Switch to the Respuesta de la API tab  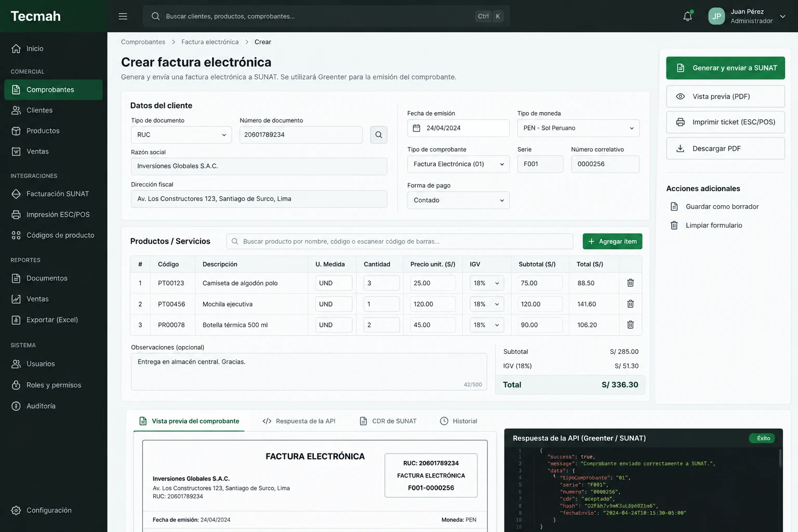299,421
